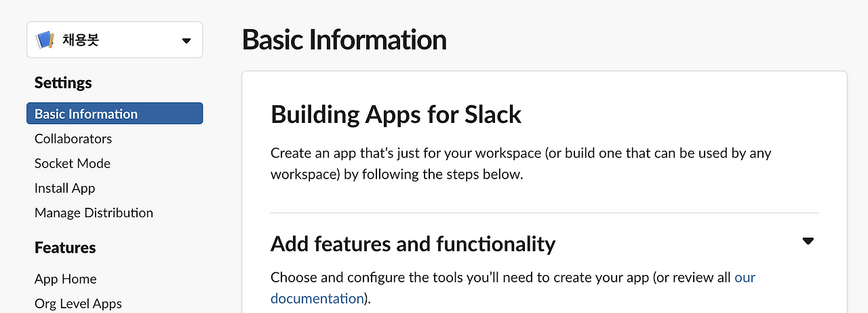This screenshot has height=313, width=868.
Task: Open the Collaborators settings page
Action: [x=73, y=139]
